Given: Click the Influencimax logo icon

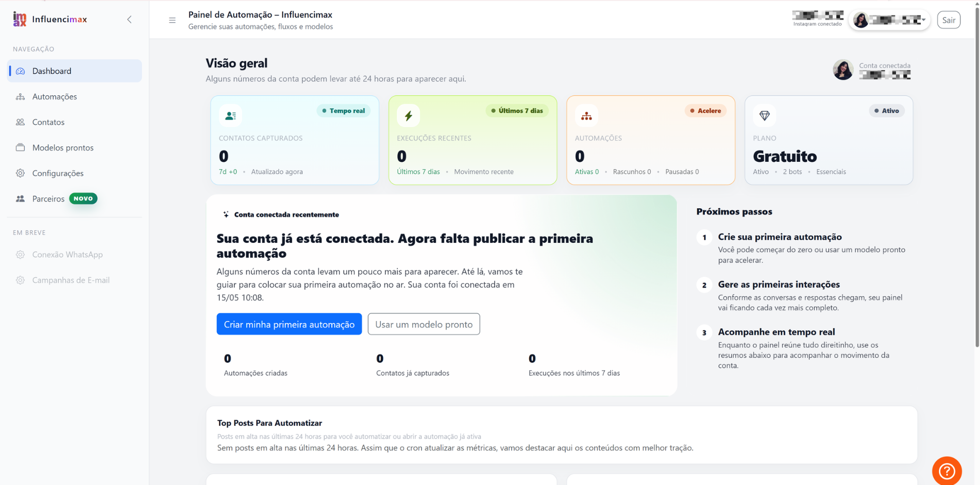Looking at the screenshot, I should click(x=20, y=19).
